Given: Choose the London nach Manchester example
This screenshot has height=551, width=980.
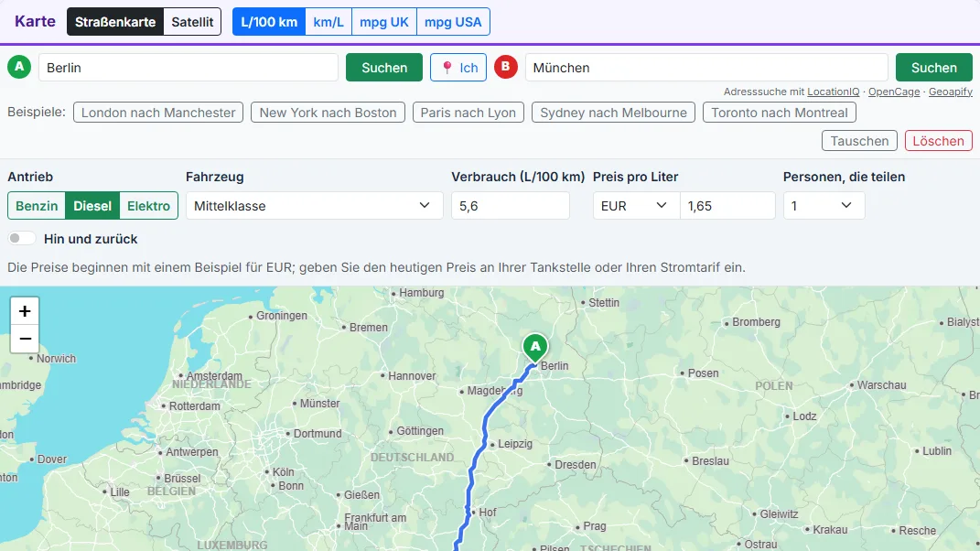Looking at the screenshot, I should 158,113.
